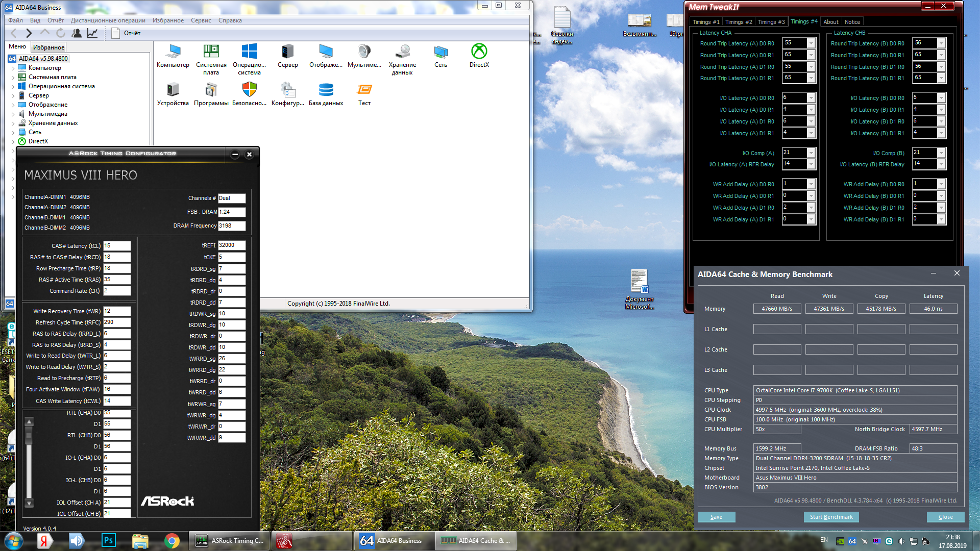
Task: Open the База данных icon
Action: 326,90
